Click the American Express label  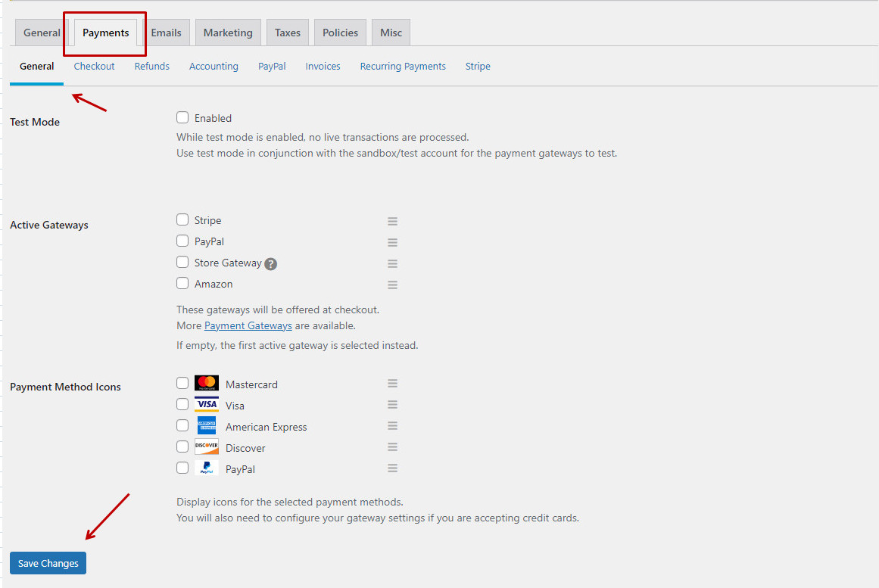pos(267,427)
